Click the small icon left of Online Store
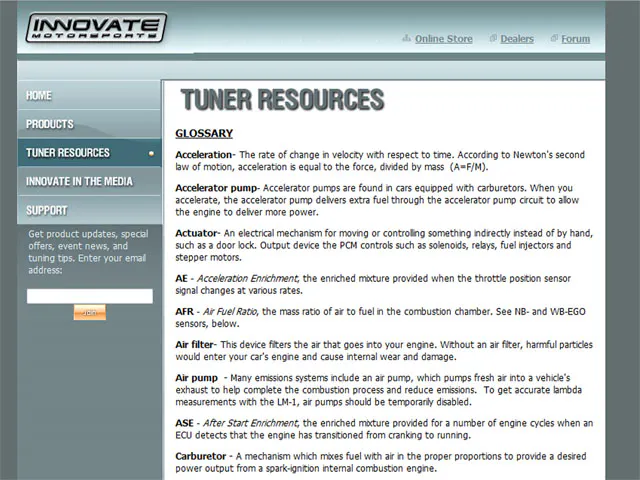The width and height of the screenshot is (640, 480). pyautogui.click(x=406, y=39)
